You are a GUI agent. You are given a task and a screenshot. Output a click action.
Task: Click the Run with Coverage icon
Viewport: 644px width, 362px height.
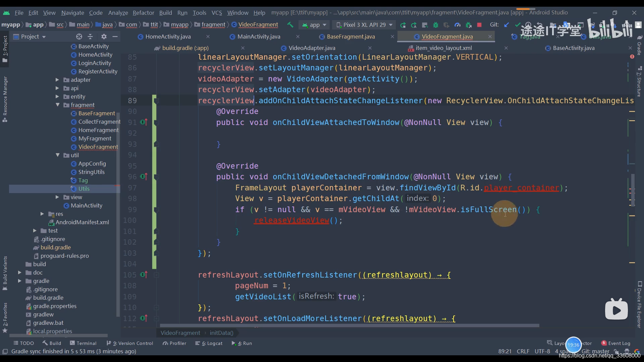[x=446, y=25]
